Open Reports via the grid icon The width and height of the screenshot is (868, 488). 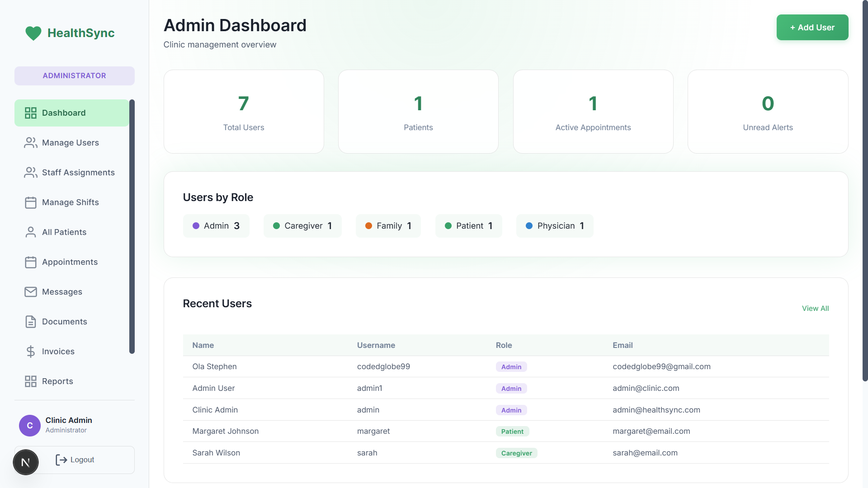pyautogui.click(x=30, y=381)
